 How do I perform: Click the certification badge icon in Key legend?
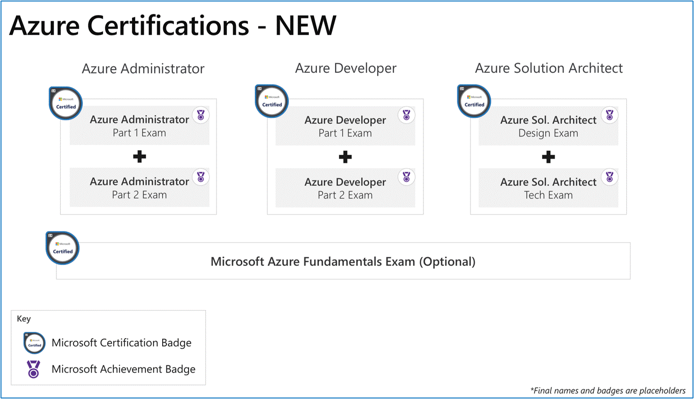[x=34, y=343]
